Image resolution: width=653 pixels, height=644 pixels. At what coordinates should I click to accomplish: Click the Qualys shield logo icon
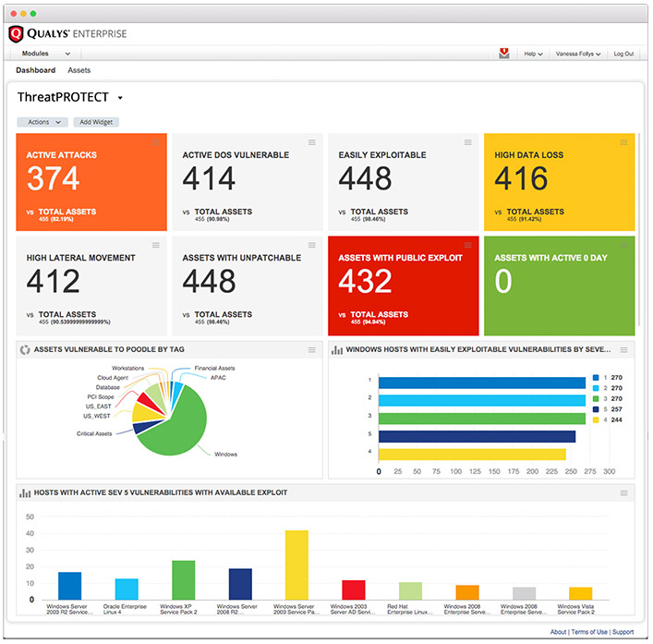point(15,34)
